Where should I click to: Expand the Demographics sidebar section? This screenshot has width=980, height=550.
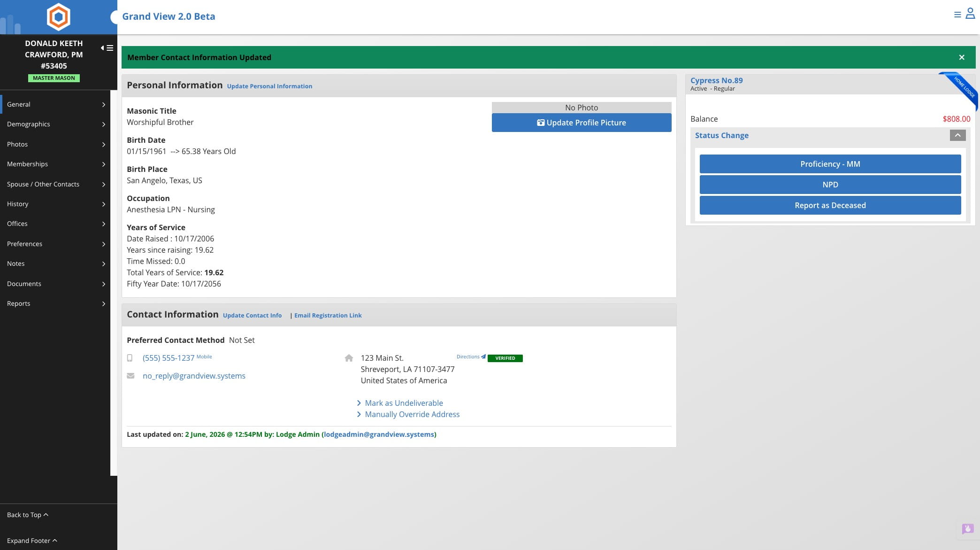[55, 124]
